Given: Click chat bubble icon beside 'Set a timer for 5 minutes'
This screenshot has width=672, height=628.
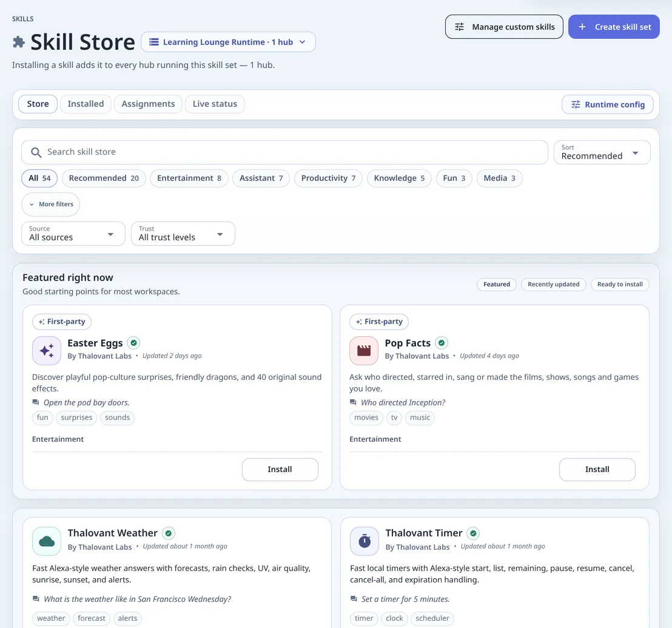Looking at the screenshot, I should 354,599.
